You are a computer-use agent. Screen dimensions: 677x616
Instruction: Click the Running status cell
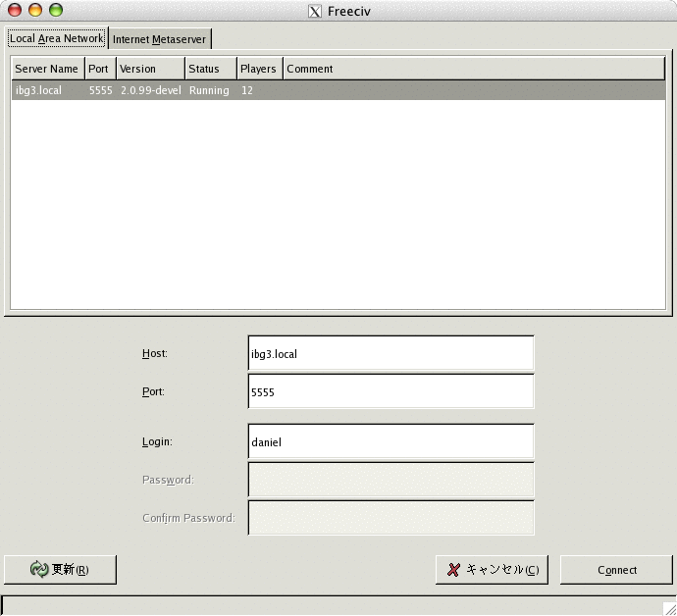209,90
